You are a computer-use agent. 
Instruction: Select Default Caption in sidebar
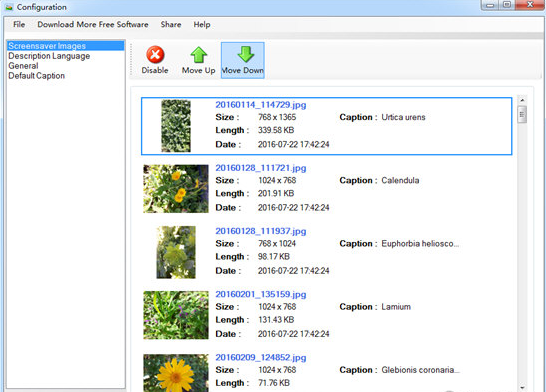tap(37, 76)
